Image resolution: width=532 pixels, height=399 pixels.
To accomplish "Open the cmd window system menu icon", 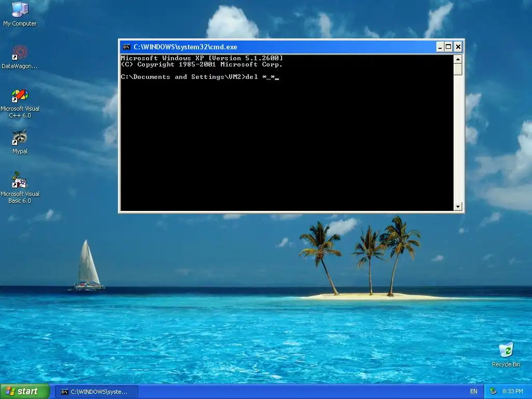I will tap(127, 47).
